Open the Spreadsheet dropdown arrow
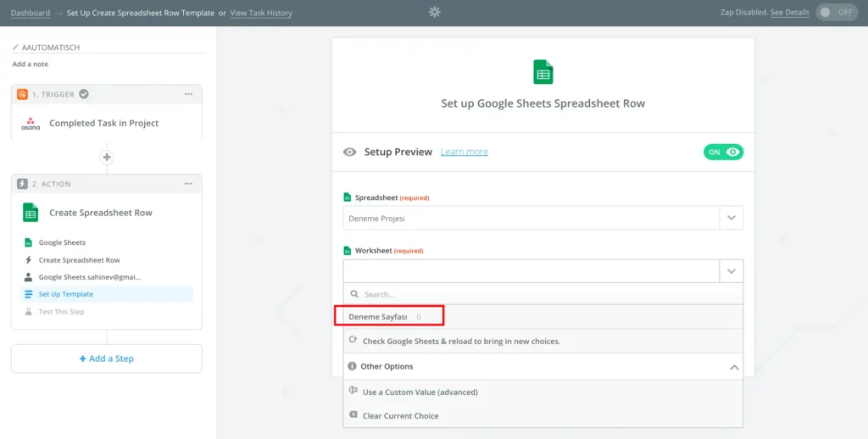This screenshot has width=868, height=439. pyautogui.click(x=732, y=218)
